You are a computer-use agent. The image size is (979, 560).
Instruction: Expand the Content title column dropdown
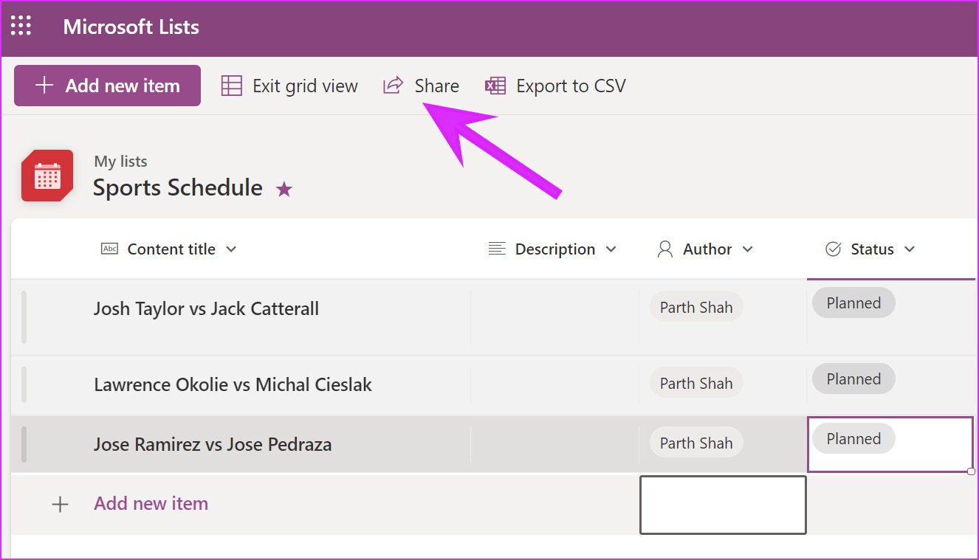click(231, 249)
